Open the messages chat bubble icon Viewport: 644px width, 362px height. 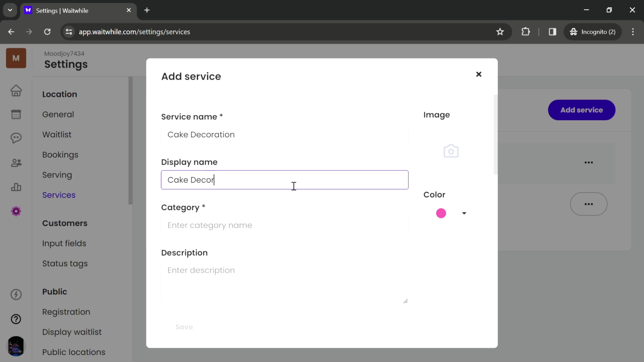coord(16,138)
